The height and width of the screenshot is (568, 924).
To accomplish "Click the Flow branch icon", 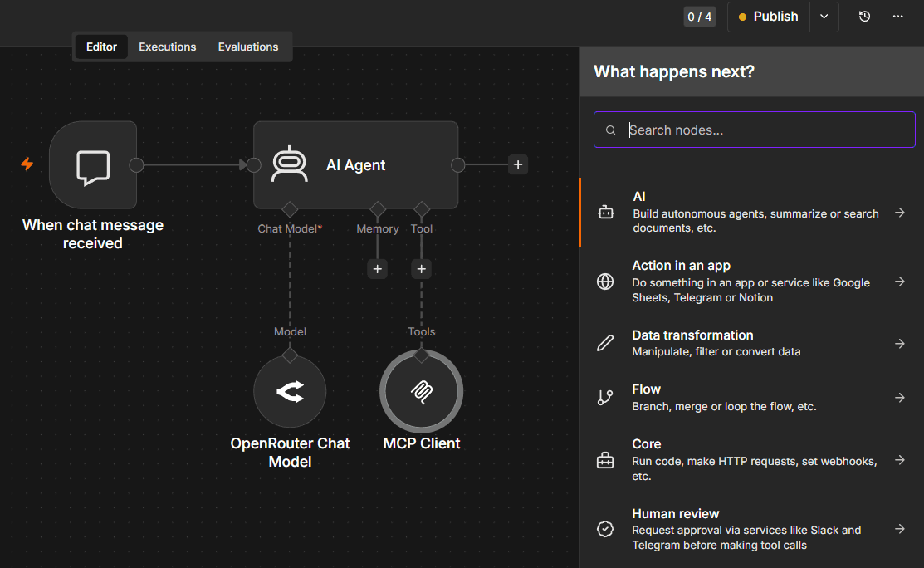I will pyautogui.click(x=605, y=398).
